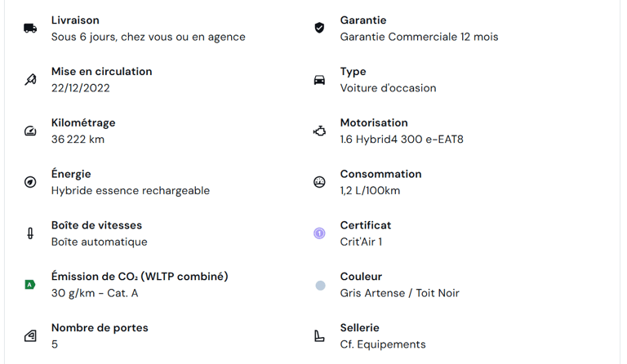The image size is (627, 364).
Task: Click the green CO2 category A badge
Action: 30,285
